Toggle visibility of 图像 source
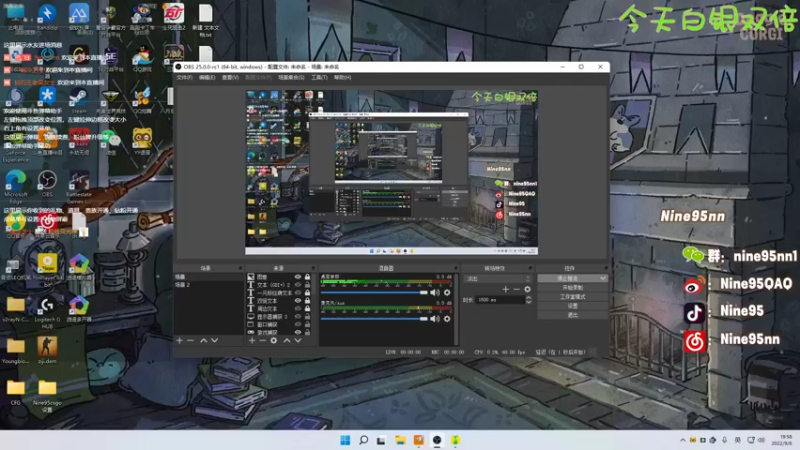 (x=298, y=277)
